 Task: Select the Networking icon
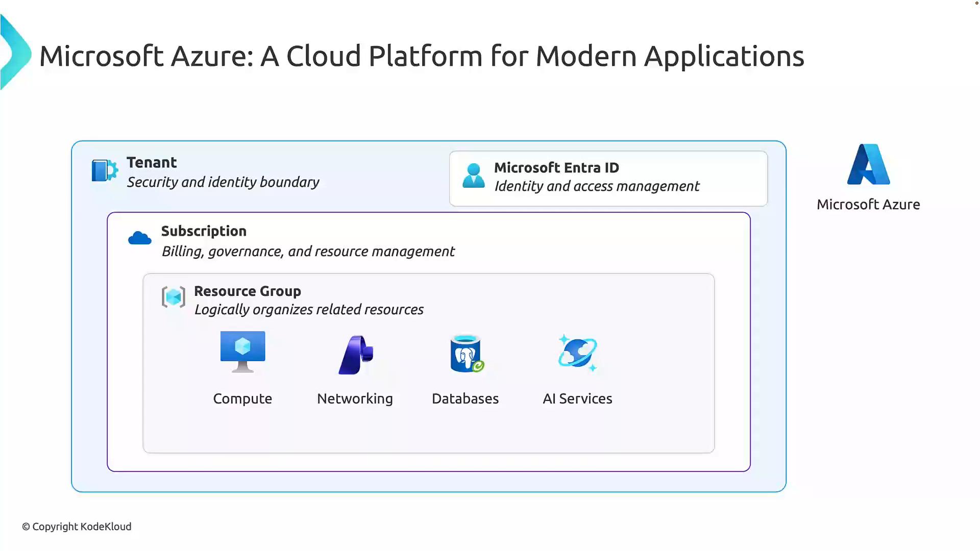[x=356, y=355]
